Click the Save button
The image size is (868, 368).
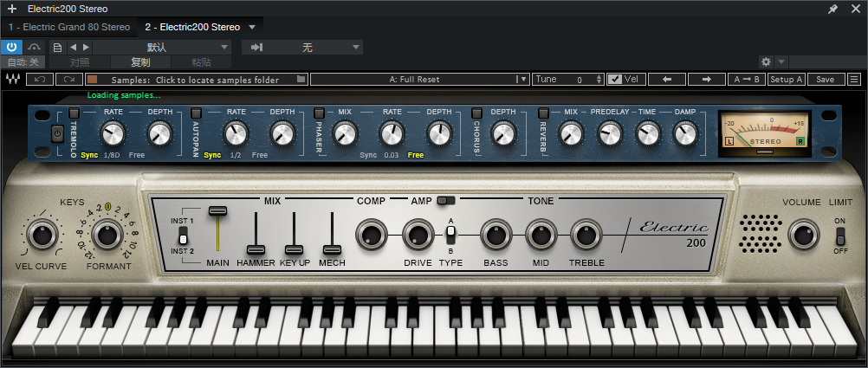click(x=826, y=79)
